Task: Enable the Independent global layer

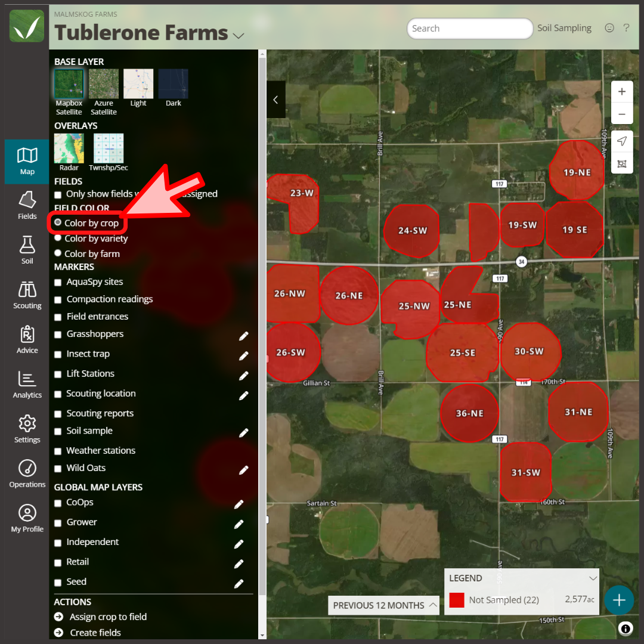Action: (x=58, y=543)
